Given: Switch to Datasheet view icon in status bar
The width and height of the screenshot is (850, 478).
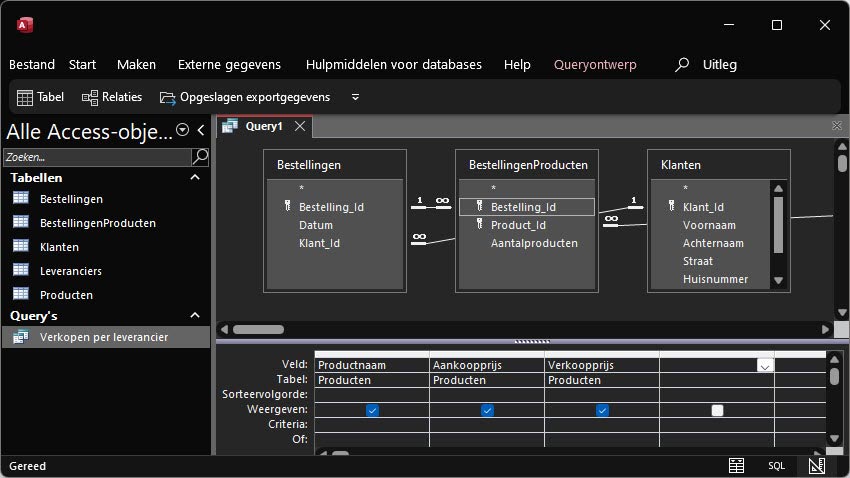Looking at the screenshot, I should coord(736,466).
